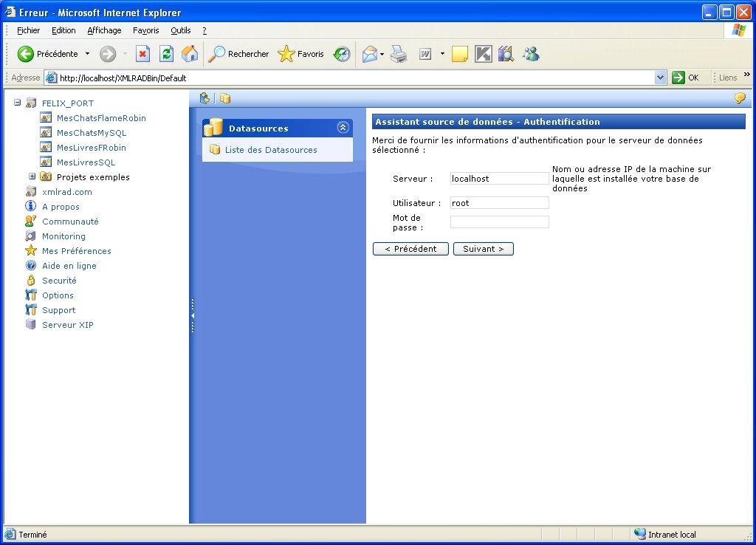This screenshot has height=545, width=756.
Task: Click the yellow help bubble icon
Action: click(x=739, y=98)
